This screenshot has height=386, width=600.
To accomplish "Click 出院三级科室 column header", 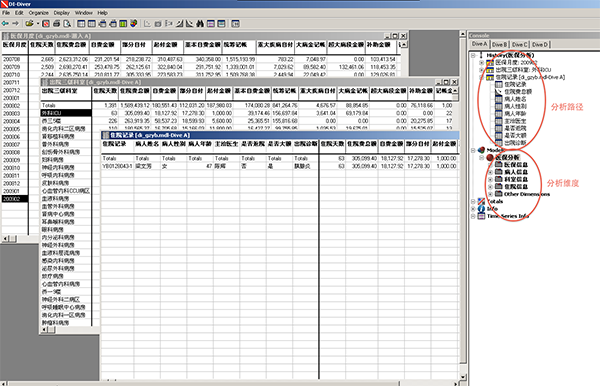I will pyautogui.click(x=66, y=91).
